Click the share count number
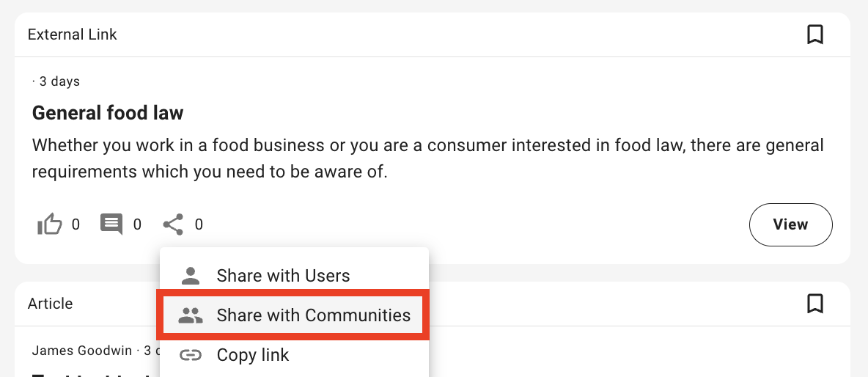Image resolution: width=868 pixels, height=377 pixels. (x=199, y=225)
